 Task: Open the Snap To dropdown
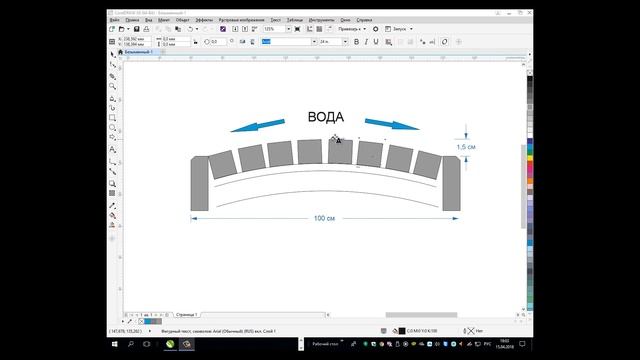[x=352, y=29]
